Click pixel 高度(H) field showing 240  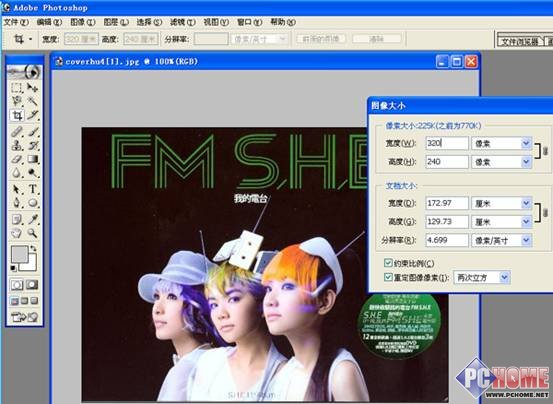pyautogui.click(x=447, y=162)
